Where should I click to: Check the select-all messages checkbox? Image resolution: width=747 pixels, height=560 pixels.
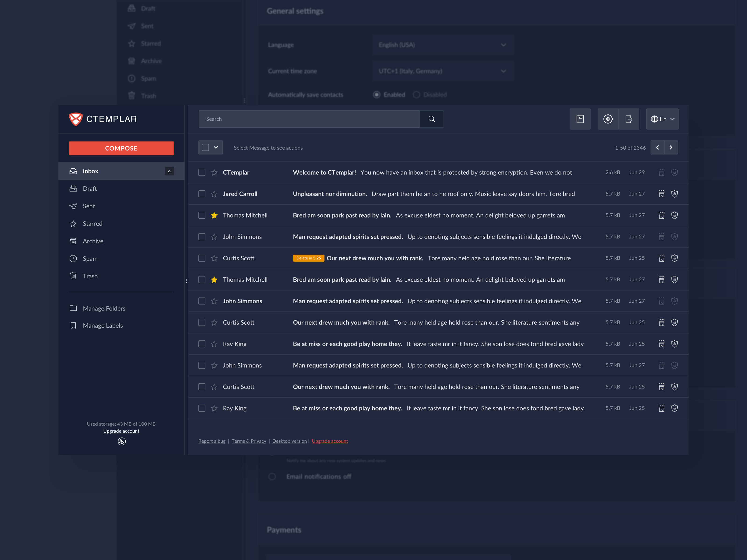tap(205, 147)
